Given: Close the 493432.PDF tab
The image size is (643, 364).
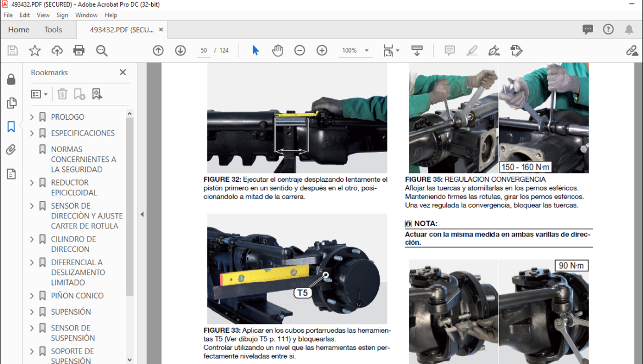Looking at the screenshot, I should coord(160,30).
